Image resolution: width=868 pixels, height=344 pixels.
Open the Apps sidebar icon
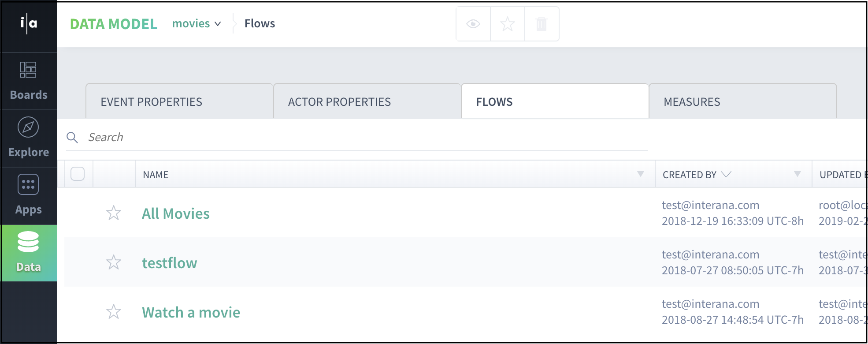(x=28, y=185)
